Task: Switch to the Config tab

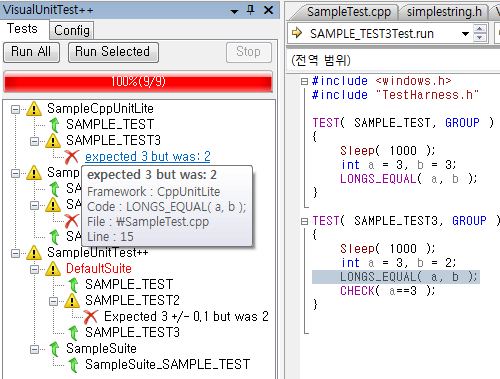Action: [72, 31]
